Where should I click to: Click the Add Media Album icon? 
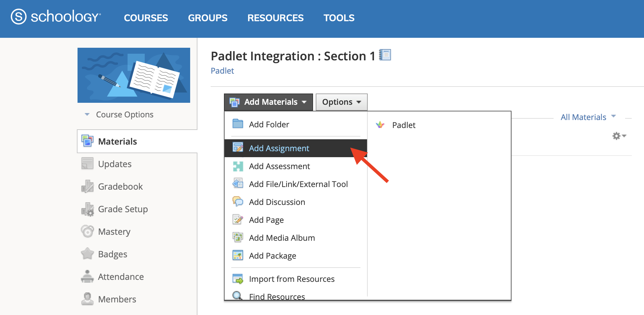(238, 237)
